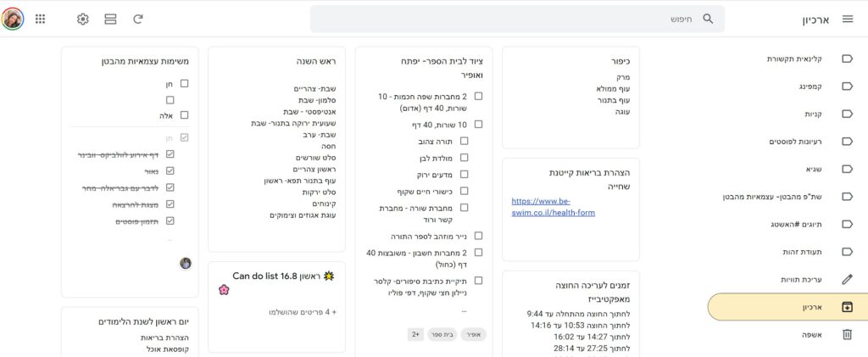Open settings gear icon

pyautogui.click(x=82, y=19)
